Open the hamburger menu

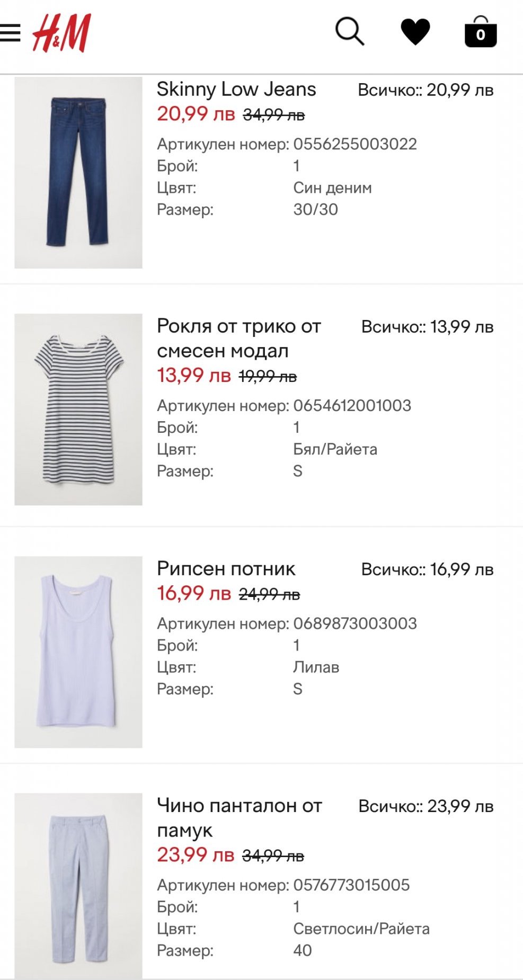click(x=10, y=33)
